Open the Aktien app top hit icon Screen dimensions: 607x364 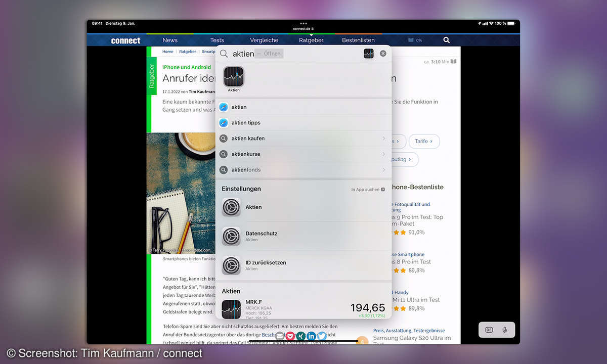[234, 76]
